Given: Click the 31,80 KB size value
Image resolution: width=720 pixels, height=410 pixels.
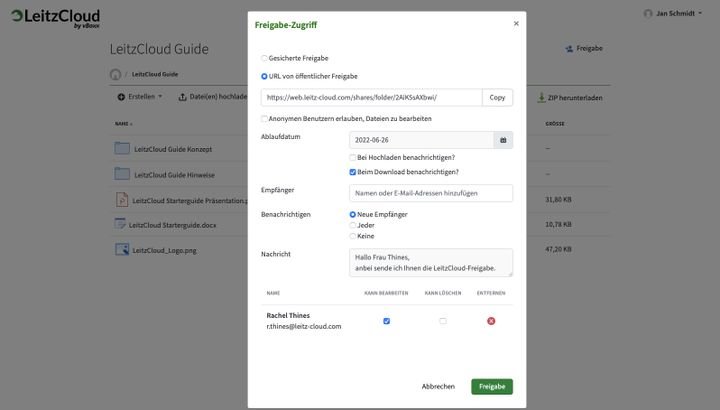Looking at the screenshot, I should (558, 200).
